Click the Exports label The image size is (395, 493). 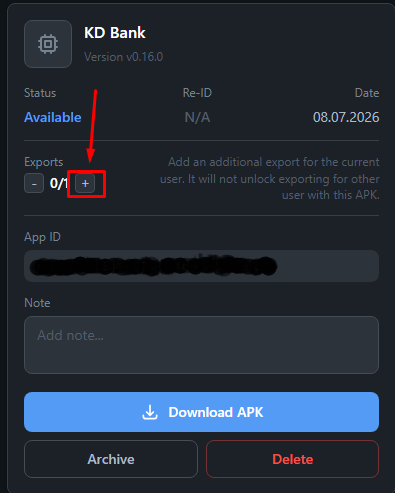(x=44, y=162)
